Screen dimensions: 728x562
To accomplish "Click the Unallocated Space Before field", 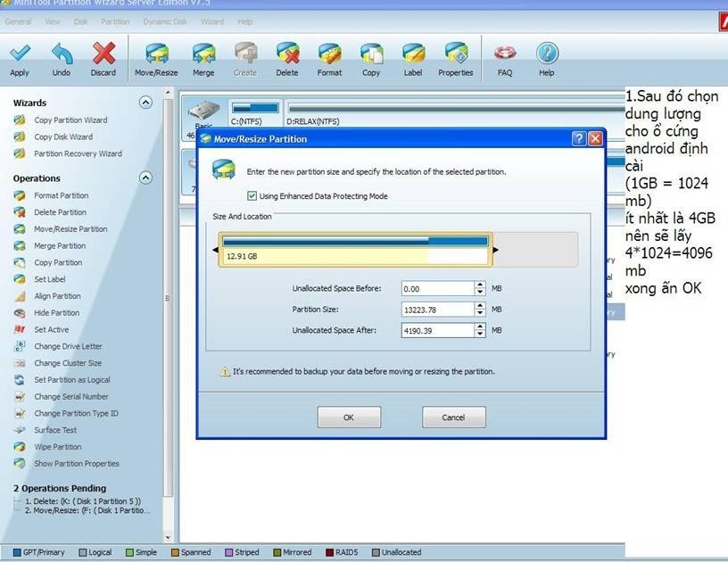I will pyautogui.click(x=438, y=289).
